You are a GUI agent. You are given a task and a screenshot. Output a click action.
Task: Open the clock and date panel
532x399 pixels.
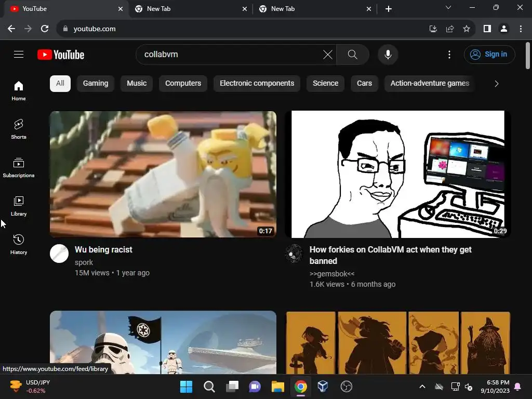[x=495, y=387]
